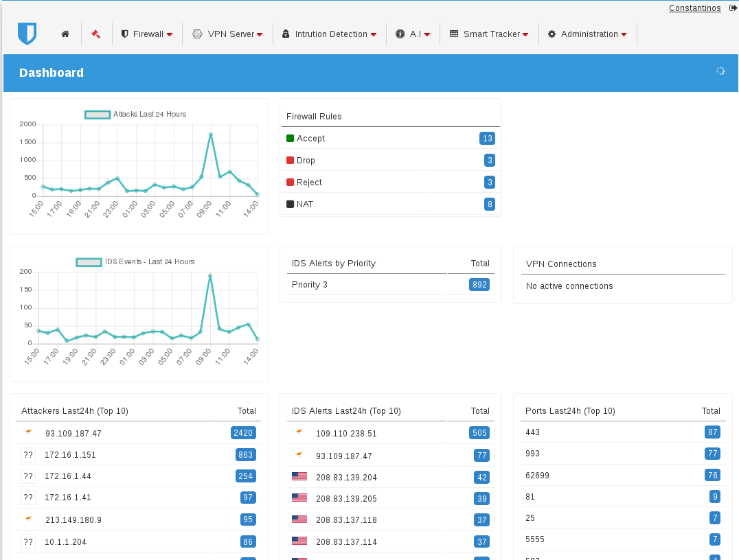This screenshot has height=560, width=739.
Task: Click the flag beside alert IP 93.109.187.47
Action: [x=299, y=454]
